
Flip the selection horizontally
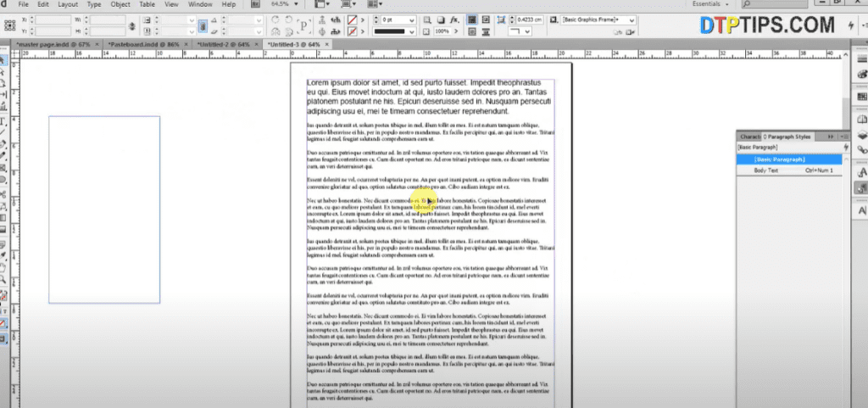tap(275, 32)
